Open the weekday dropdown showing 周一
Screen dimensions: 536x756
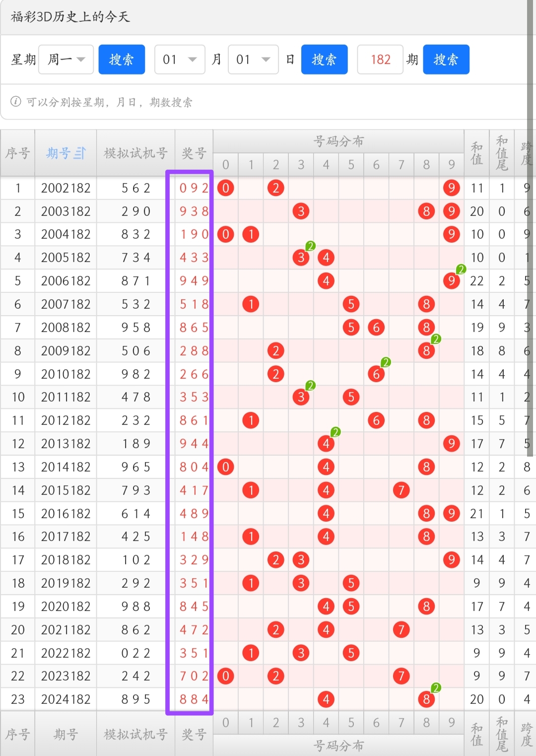(x=66, y=59)
